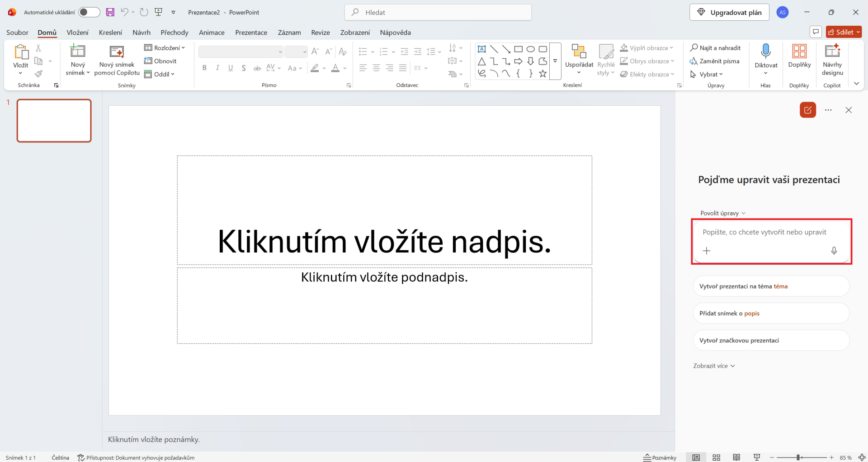868x462 pixels.
Task: Open the Animace ribbon tab
Action: [x=212, y=33]
